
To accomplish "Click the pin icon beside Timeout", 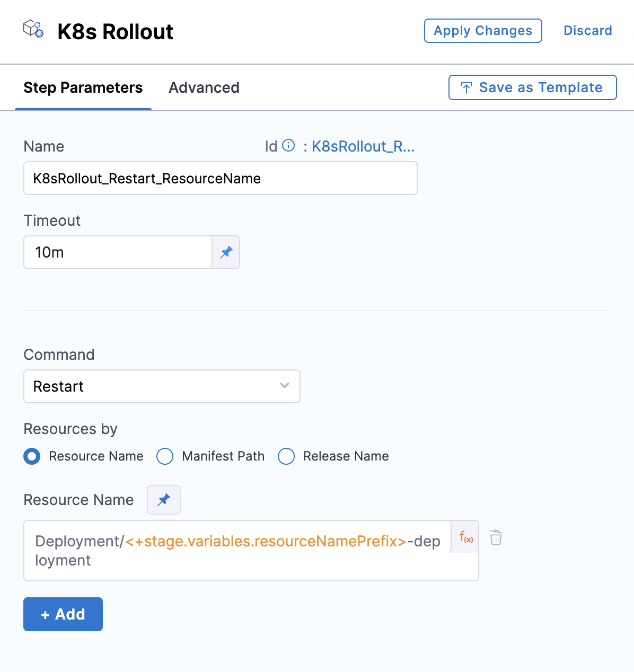I will (226, 252).
